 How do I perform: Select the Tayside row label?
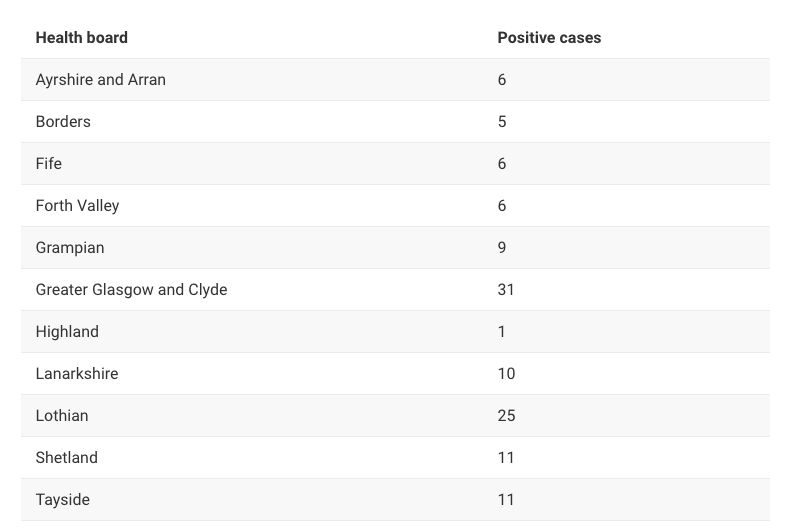click(x=62, y=500)
